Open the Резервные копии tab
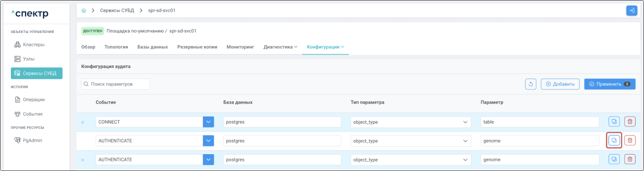This screenshot has height=171, width=644. 197,47
